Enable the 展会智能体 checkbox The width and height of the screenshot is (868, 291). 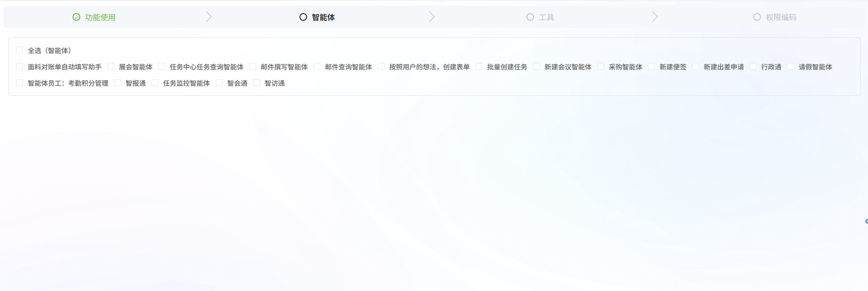111,67
